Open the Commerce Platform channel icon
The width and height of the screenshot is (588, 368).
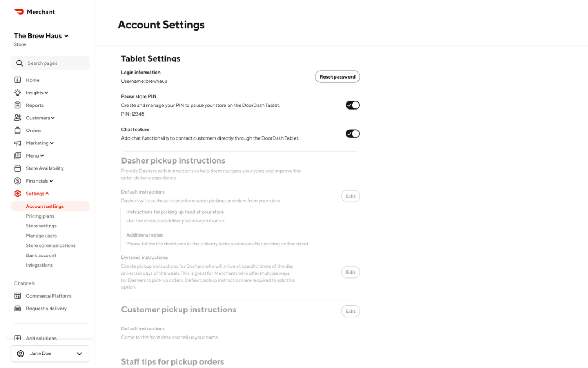tap(19, 295)
